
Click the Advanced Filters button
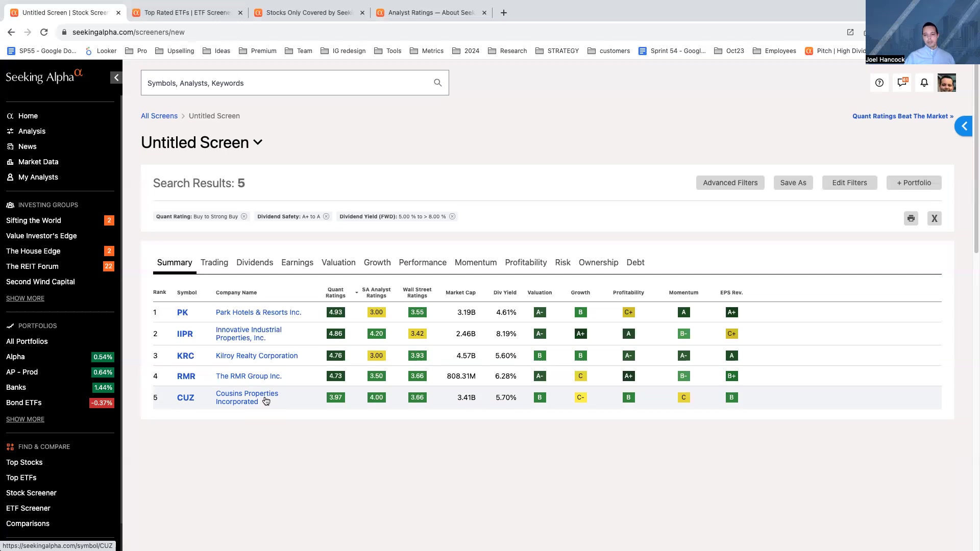click(x=730, y=183)
